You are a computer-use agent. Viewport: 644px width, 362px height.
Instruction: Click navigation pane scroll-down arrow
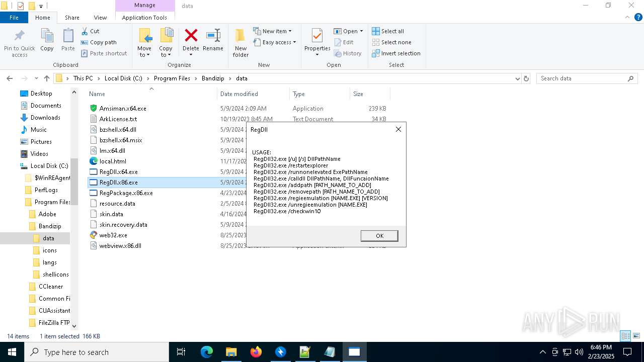point(74,326)
